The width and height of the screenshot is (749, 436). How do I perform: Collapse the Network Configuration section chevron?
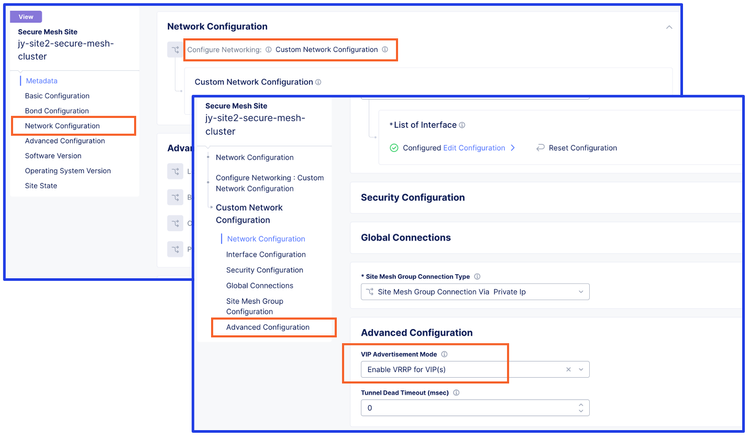coord(669,27)
